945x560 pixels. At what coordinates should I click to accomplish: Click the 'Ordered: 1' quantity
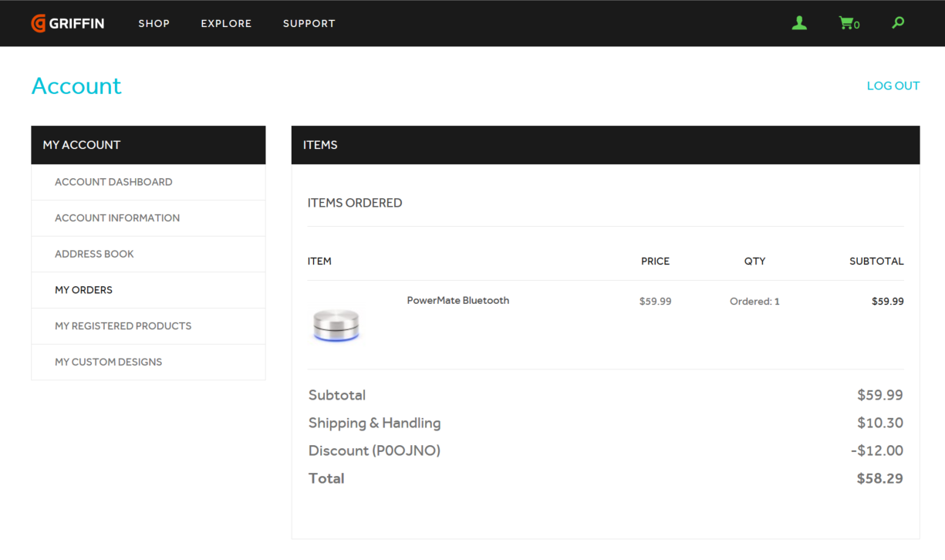[x=754, y=302]
